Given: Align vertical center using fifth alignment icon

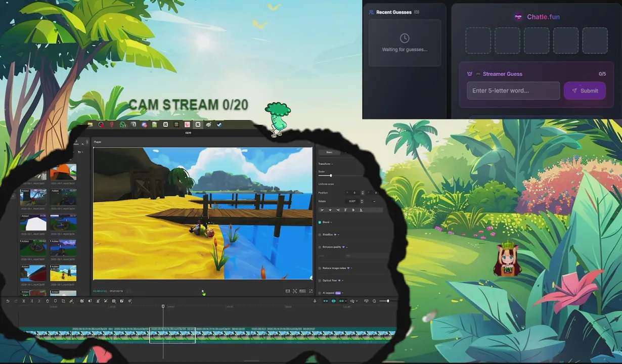Looking at the screenshot, I should [x=353, y=210].
